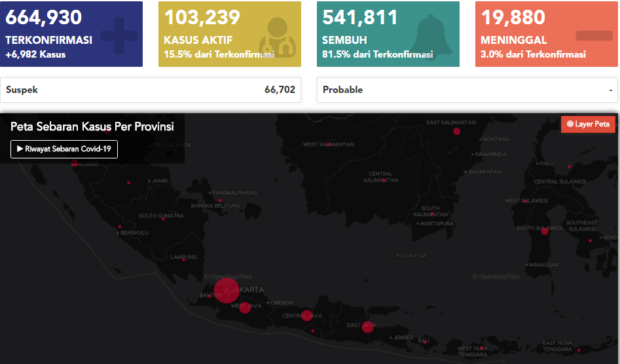This screenshot has width=620, height=364.
Task: Select the South Sumatra case dot
Action: (163, 219)
